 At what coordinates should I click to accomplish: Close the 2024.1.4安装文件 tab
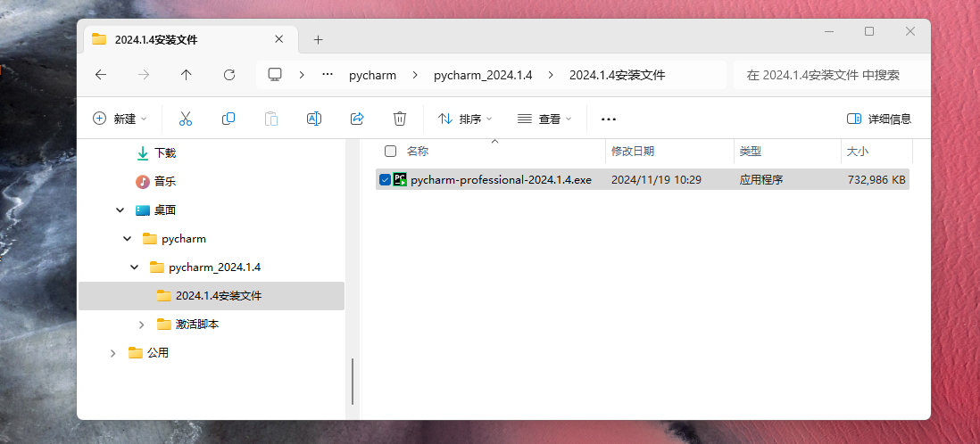pyautogui.click(x=278, y=39)
